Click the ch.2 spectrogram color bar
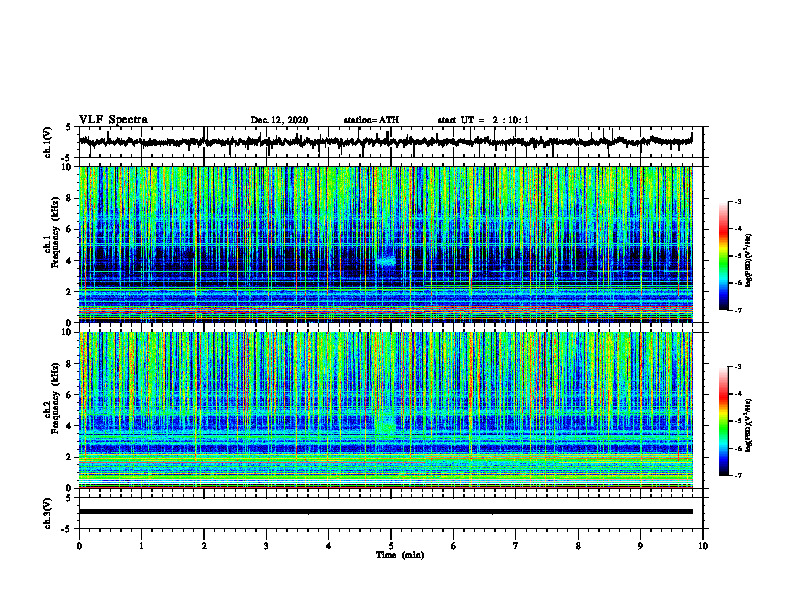The image size is (792, 612). click(x=723, y=421)
